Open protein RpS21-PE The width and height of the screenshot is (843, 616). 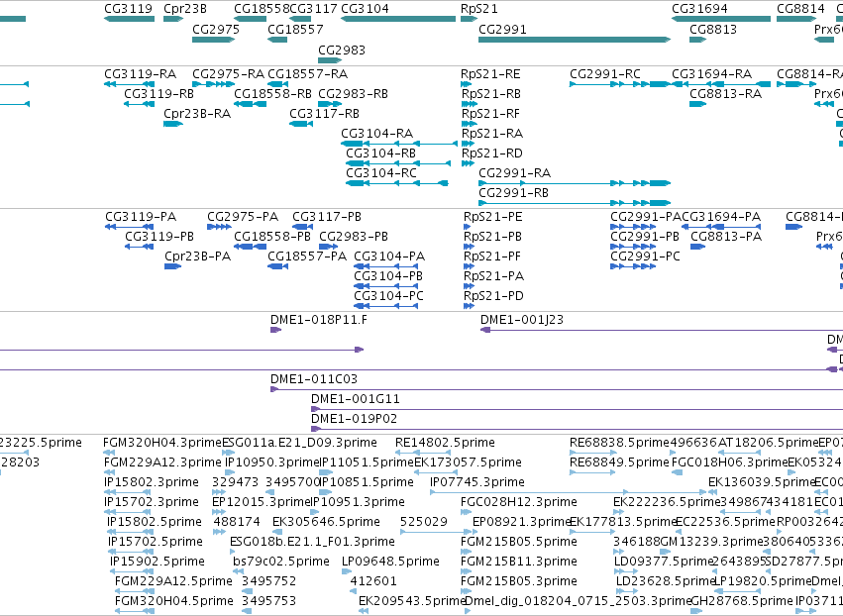[492, 217]
